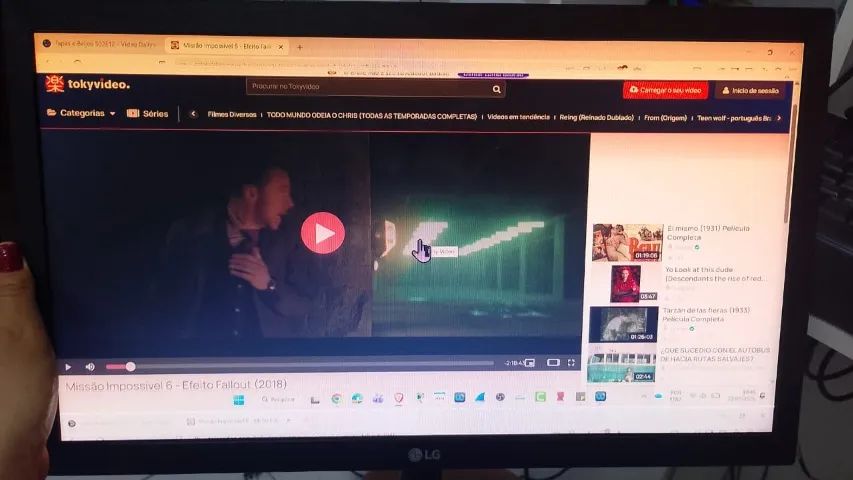Click the remaining time display in the player
The height and width of the screenshot is (480, 853).
coord(513,363)
